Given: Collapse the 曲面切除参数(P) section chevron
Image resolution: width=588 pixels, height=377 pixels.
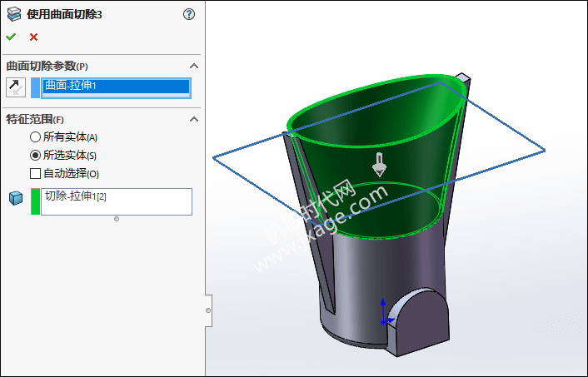Looking at the screenshot, I should [194, 66].
